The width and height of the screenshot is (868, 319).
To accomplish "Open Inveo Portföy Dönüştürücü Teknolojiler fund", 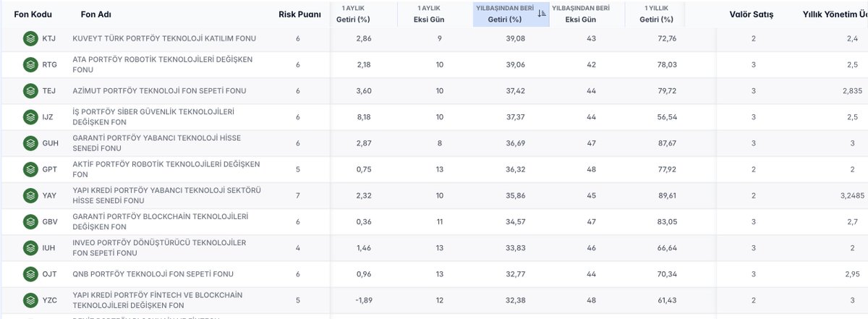I will tap(160, 248).
